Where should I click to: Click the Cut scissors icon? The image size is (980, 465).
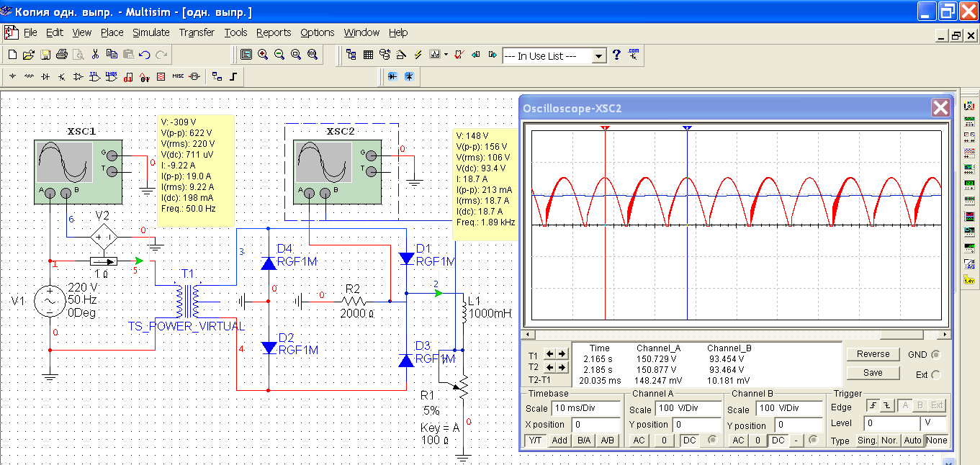tap(96, 55)
